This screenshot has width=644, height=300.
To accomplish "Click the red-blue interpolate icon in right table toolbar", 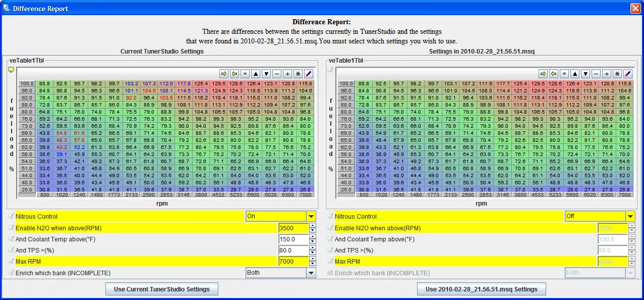I will [628, 73].
